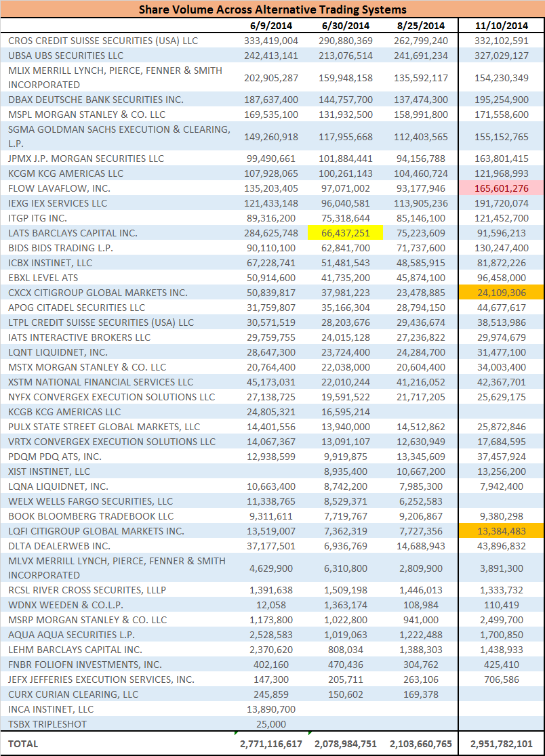545x756 pixels.
Task: Click LQFI CITIGROUP GLOBAL MARKETS label
Action: tap(96, 532)
